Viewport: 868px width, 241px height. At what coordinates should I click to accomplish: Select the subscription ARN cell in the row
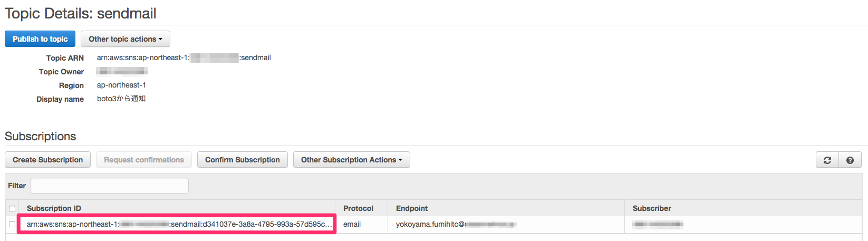point(179,224)
